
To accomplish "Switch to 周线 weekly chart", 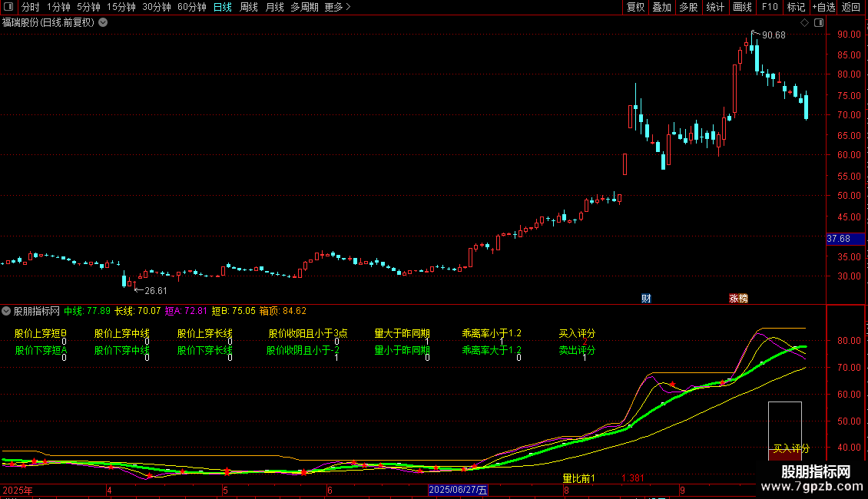I will pos(249,7).
